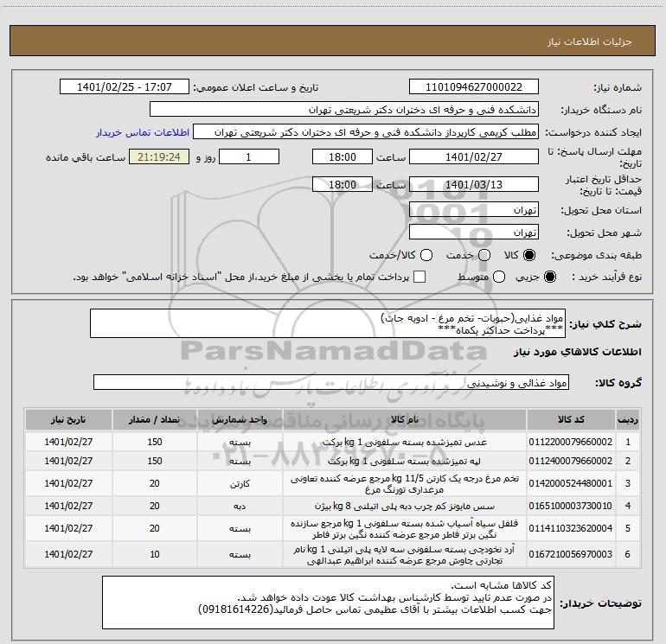Click product code 0112200079660002
The image size is (666, 644).
(571, 442)
